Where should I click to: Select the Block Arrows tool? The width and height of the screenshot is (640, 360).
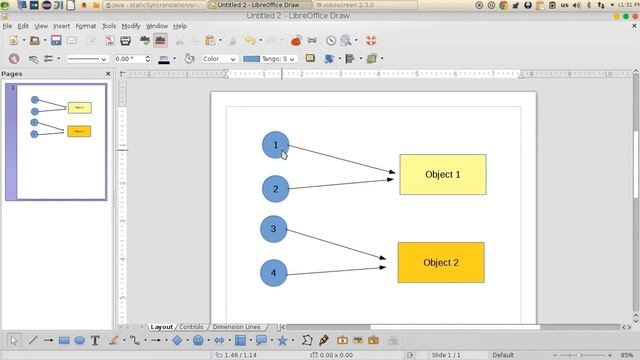219,340
